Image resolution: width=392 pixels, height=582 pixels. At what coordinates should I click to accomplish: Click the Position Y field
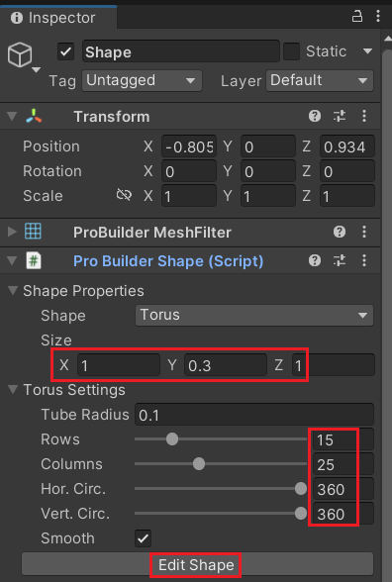[x=268, y=146]
